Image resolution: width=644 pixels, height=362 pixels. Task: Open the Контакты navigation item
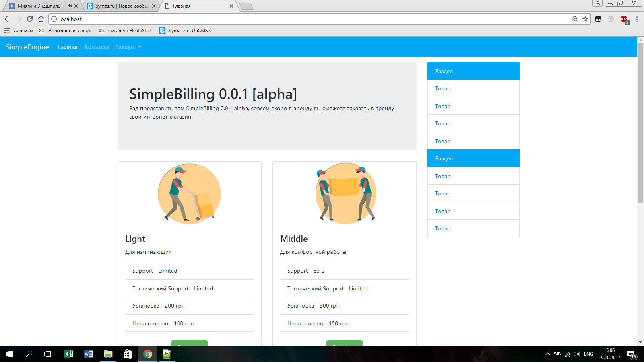point(97,47)
